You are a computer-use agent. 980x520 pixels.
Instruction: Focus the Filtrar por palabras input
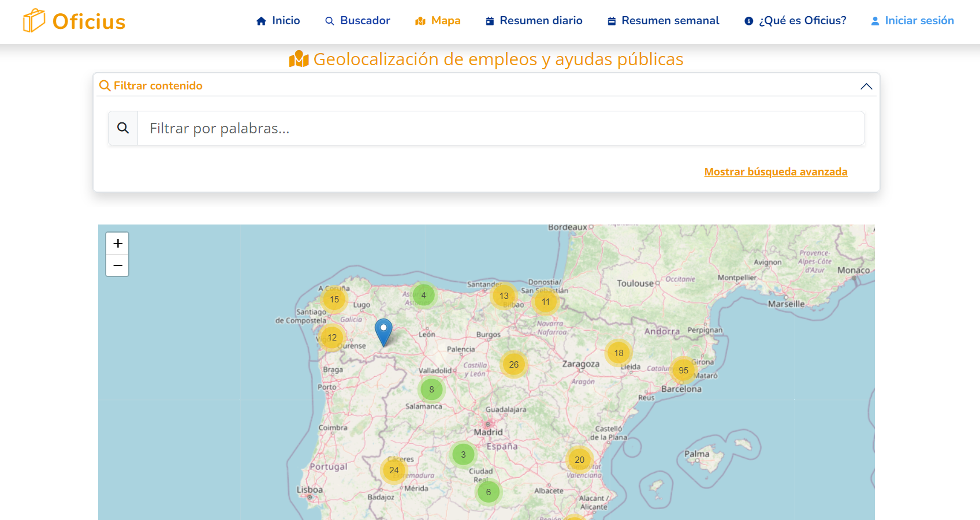501,128
